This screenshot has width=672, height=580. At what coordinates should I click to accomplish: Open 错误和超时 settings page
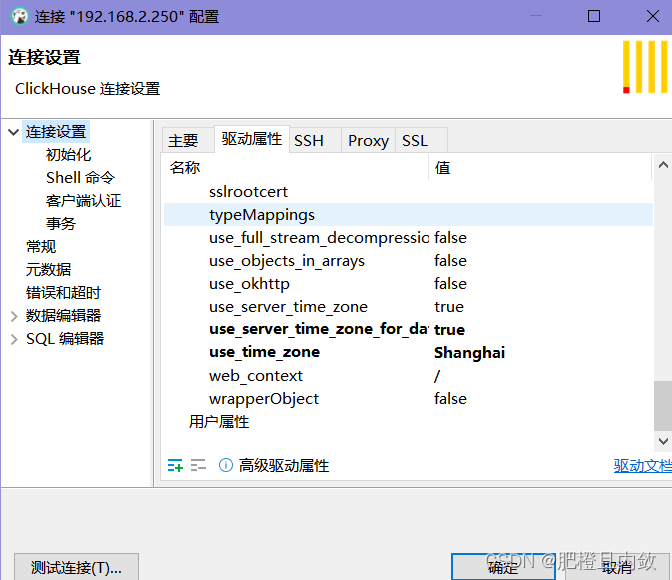63,293
